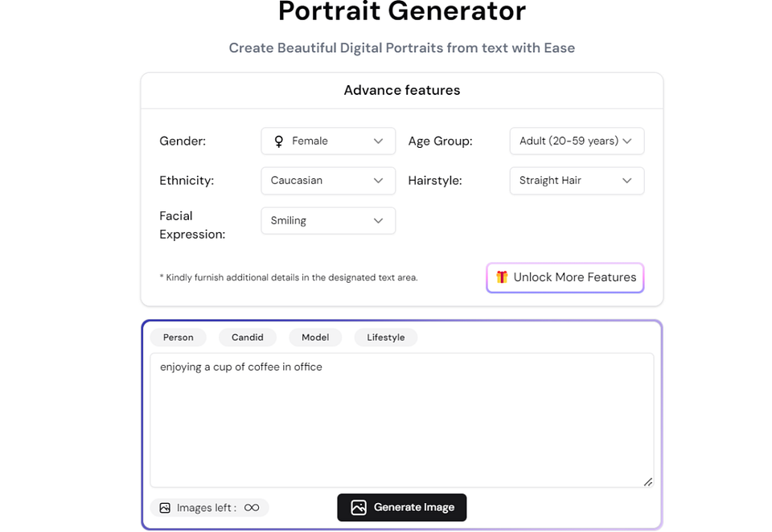Open the Facial Expression dropdown showing Smiling
Viewport: 772px width, 532px height.
[x=328, y=220]
